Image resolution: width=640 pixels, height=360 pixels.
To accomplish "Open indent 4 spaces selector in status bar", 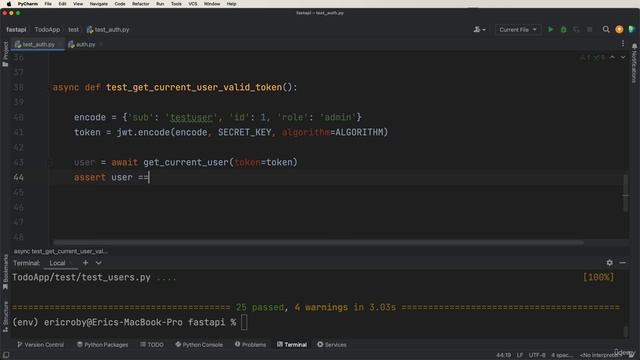I will [x=562, y=355].
